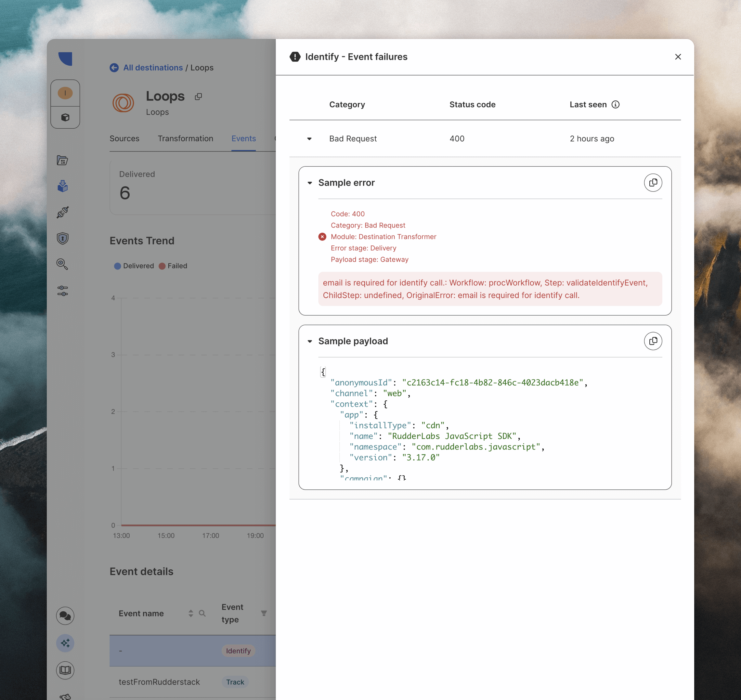Viewport: 741px width, 700px height.
Task: Click the cube icon in sidebar
Action: click(65, 118)
